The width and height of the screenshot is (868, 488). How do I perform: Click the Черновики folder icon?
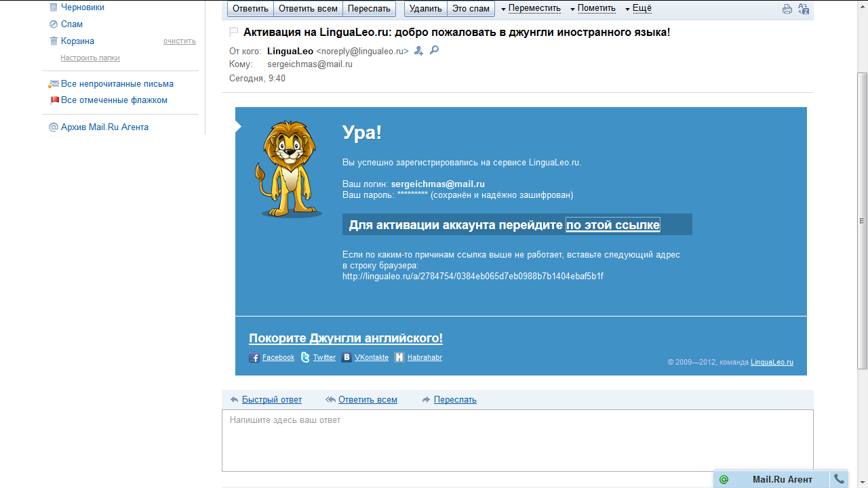[x=54, y=7]
